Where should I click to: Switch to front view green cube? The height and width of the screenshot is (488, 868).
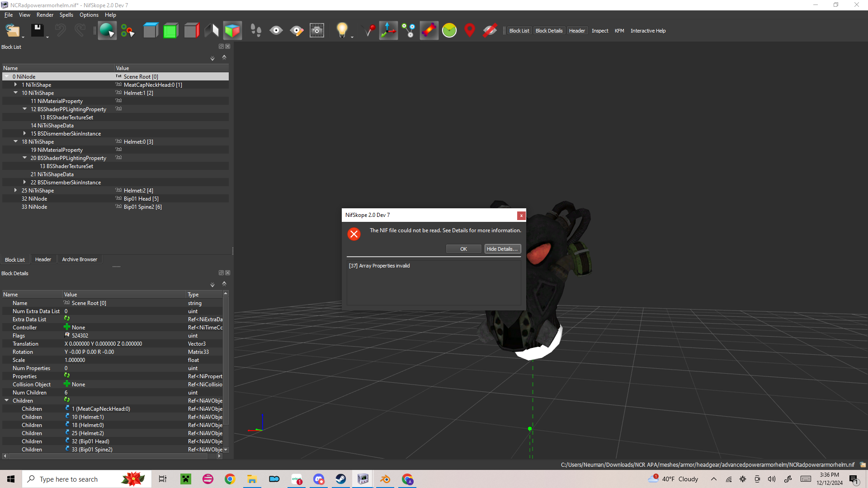[171, 31]
